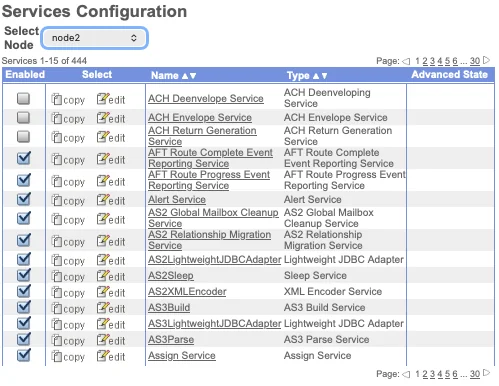The image size is (499, 386).
Task: Open AS3Parse service link
Action: click(171, 340)
